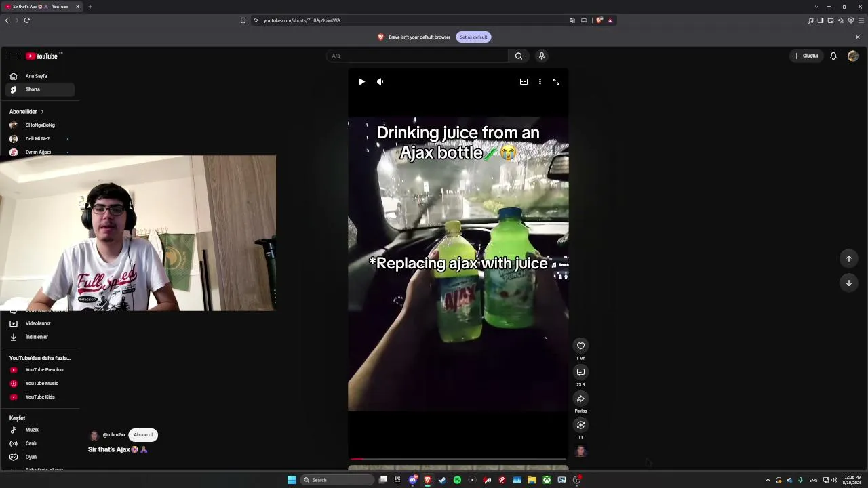Toggle captions on the Shorts player
This screenshot has height=488, width=868.
(524, 81)
